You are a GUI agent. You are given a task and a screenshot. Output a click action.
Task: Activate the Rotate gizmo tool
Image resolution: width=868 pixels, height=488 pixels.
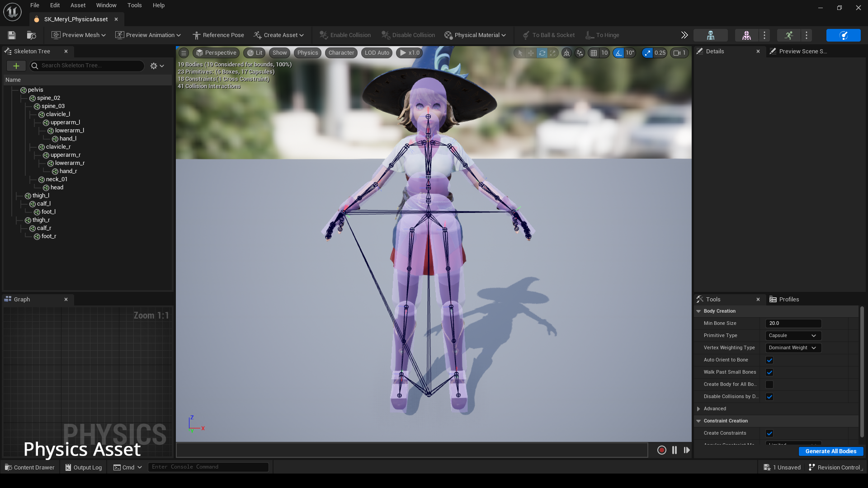542,53
